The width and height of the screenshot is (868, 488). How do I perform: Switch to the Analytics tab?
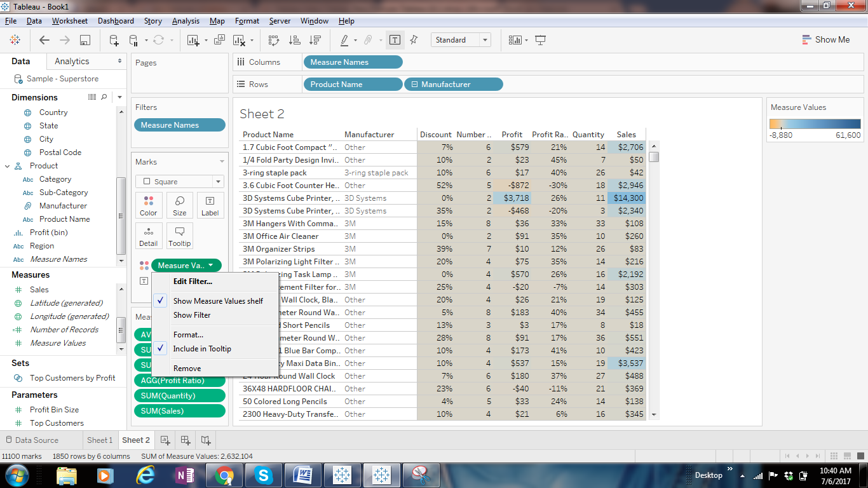click(x=72, y=61)
